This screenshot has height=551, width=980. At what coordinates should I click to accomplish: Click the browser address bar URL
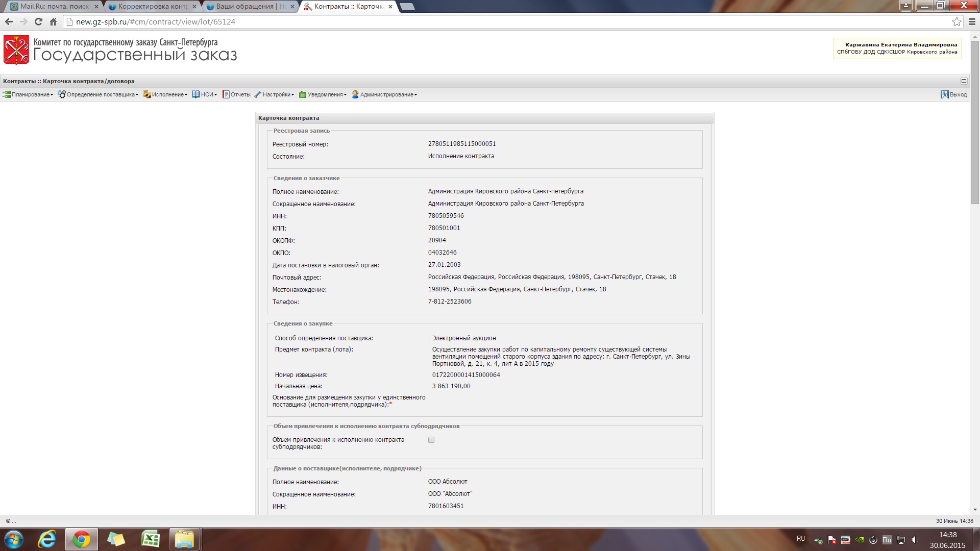point(156,22)
